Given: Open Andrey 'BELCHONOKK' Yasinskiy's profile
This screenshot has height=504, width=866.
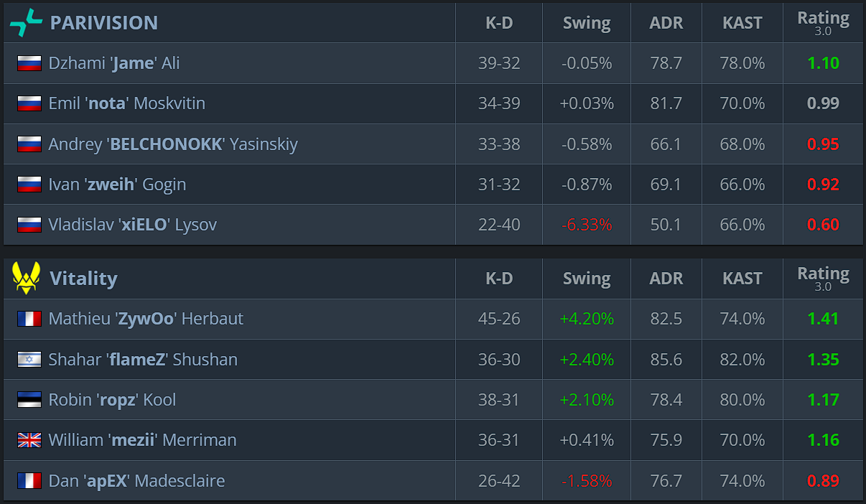Looking at the screenshot, I should click(172, 144).
